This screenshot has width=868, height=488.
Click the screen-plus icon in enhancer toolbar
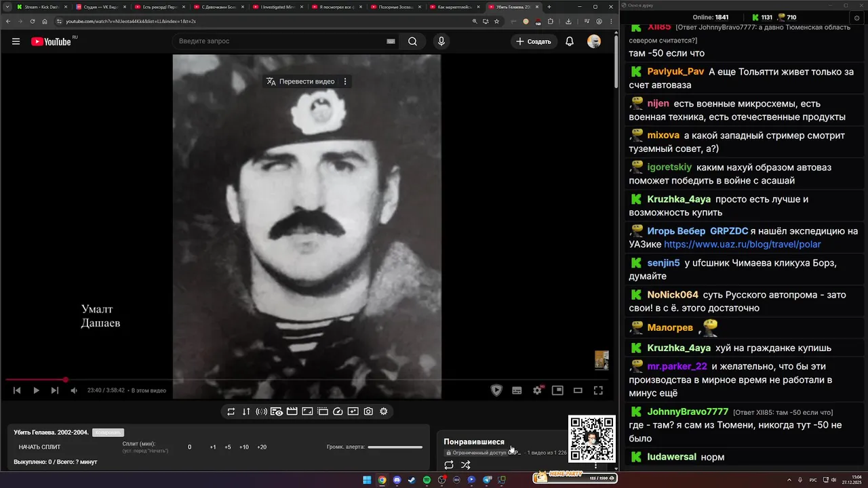pos(353,411)
